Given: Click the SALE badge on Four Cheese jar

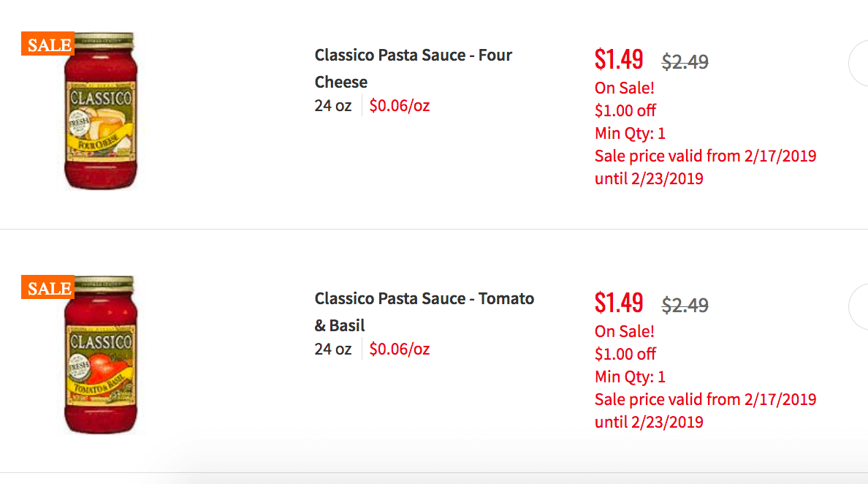Looking at the screenshot, I should (x=47, y=44).
